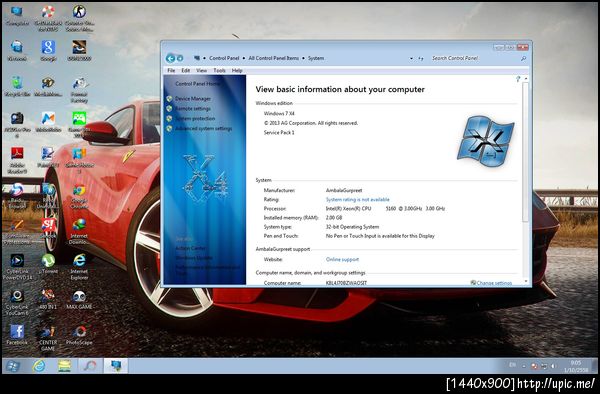Open the Device Manager link
600x394 pixels.
pos(193,99)
